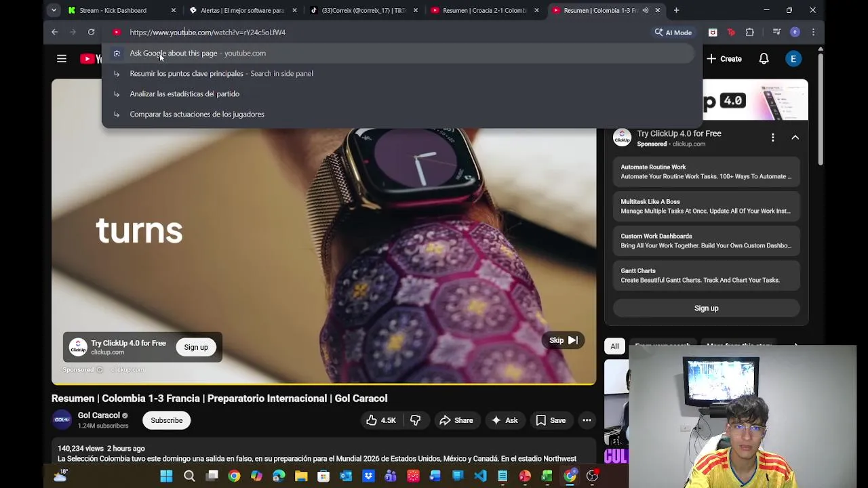The image size is (868, 488).
Task: Switch to the Stream - Kick Dashboard tab
Action: [x=113, y=10]
